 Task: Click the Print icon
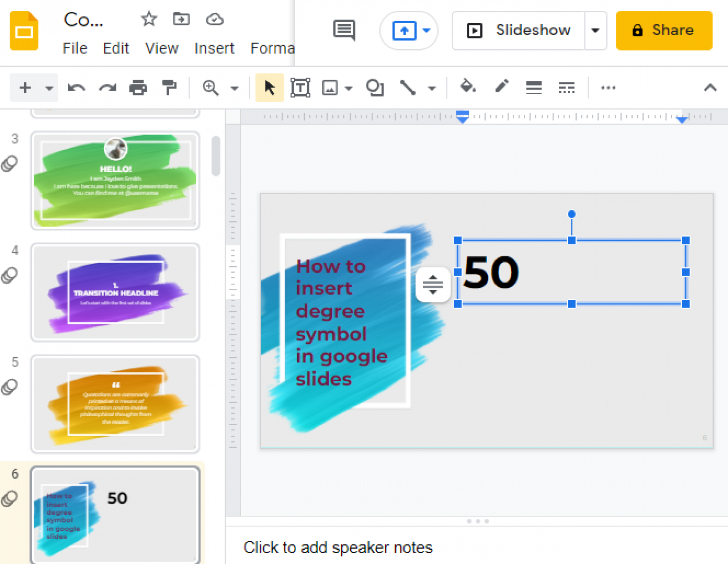(x=138, y=88)
